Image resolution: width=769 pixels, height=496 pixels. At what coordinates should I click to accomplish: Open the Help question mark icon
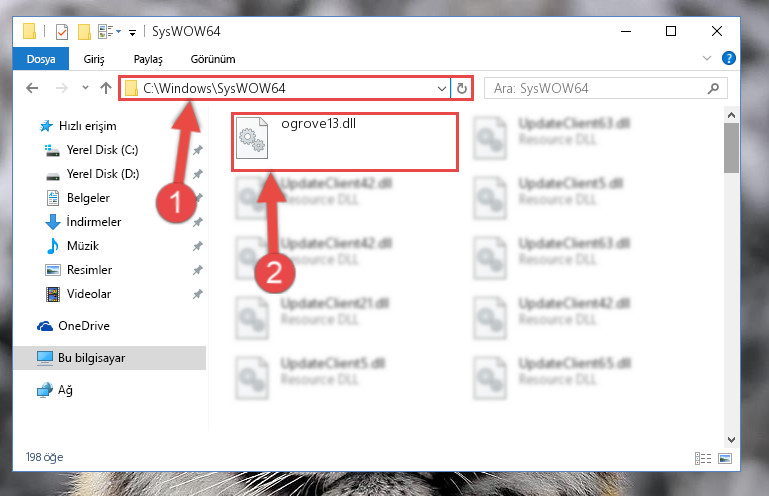coord(729,58)
